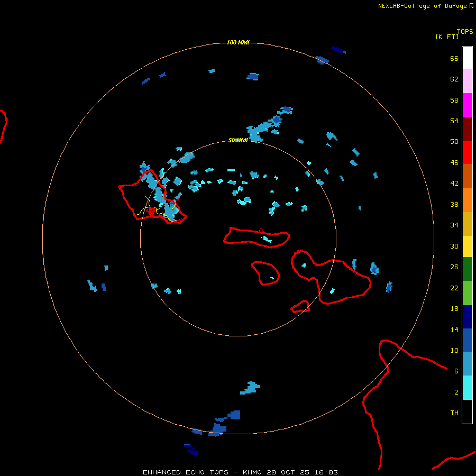Click the legend value "42"

454,184
